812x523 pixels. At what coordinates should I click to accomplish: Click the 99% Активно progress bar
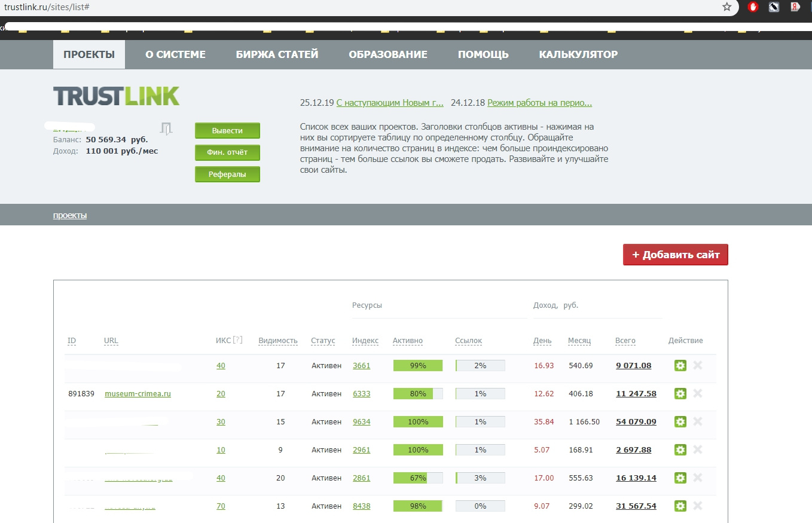(418, 365)
